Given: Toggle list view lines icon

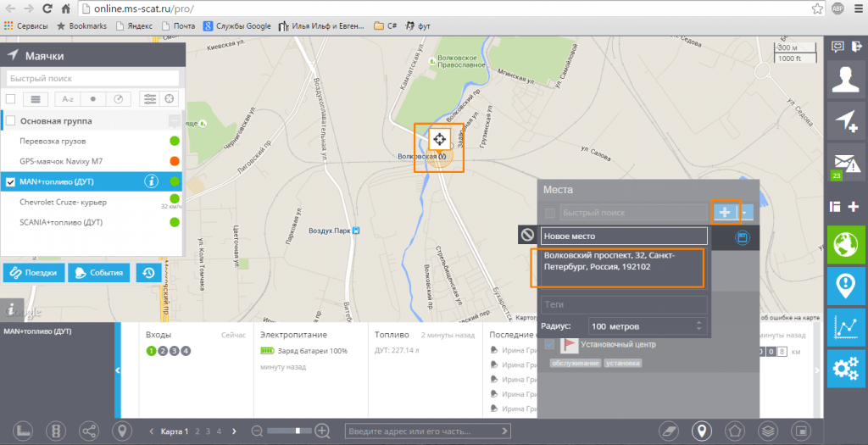Looking at the screenshot, I should coord(36,99).
